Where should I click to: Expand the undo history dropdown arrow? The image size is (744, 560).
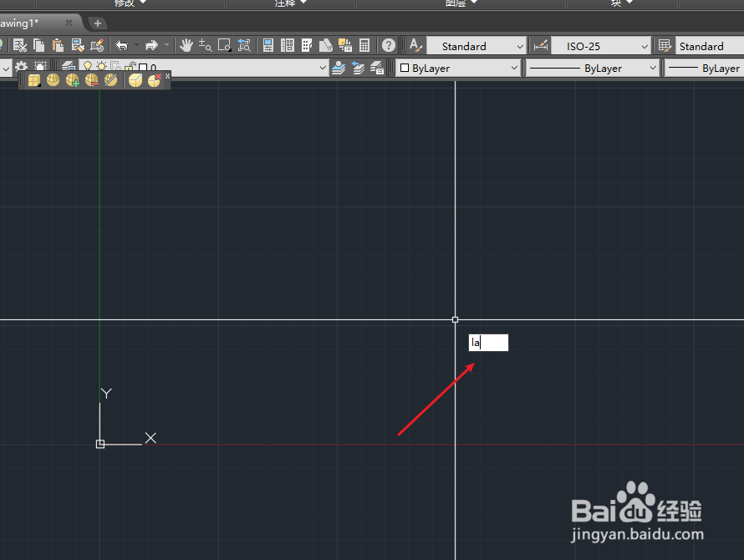136,46
